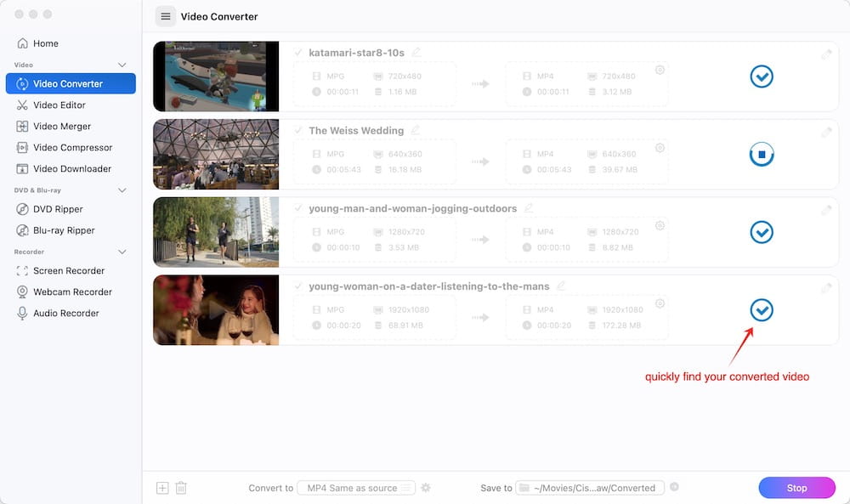Viewport: 850px width, 504px height.
Task: Open the Screen Recorder
Action: [71, 270]
